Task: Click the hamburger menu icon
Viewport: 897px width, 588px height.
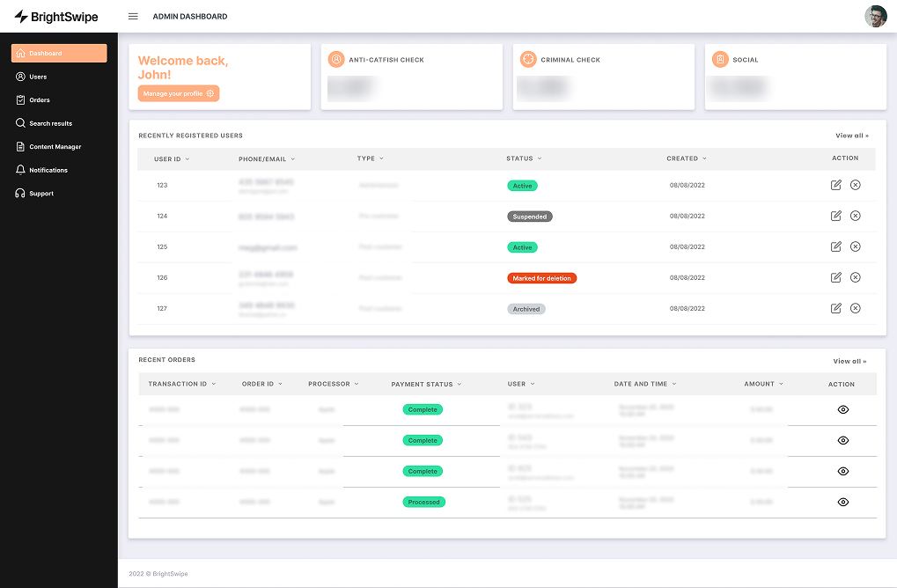Action: coord(133,17)
